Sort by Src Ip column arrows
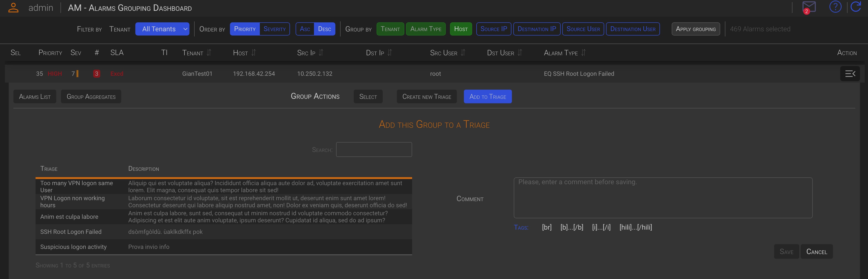 coord(321,52)
